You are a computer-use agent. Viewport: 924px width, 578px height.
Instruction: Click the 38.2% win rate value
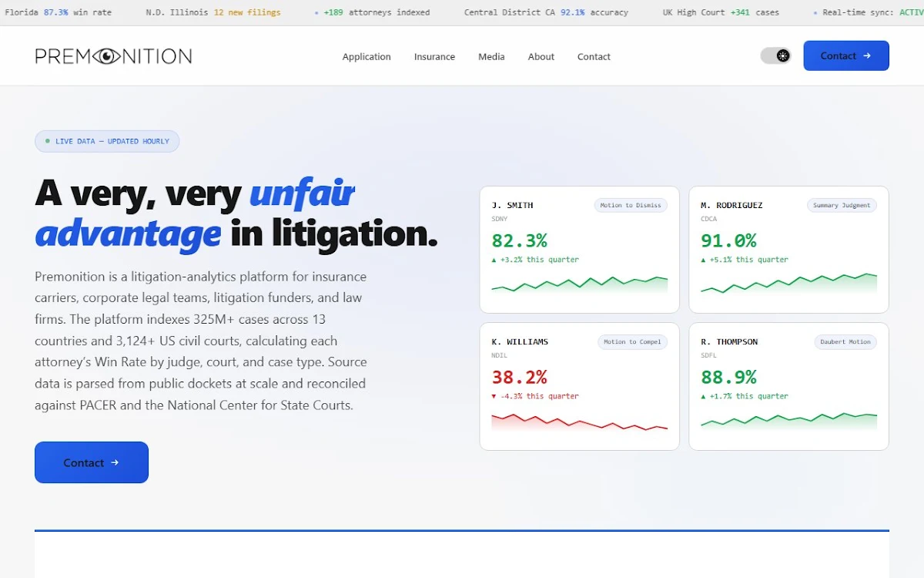click(x=520, y=377)
